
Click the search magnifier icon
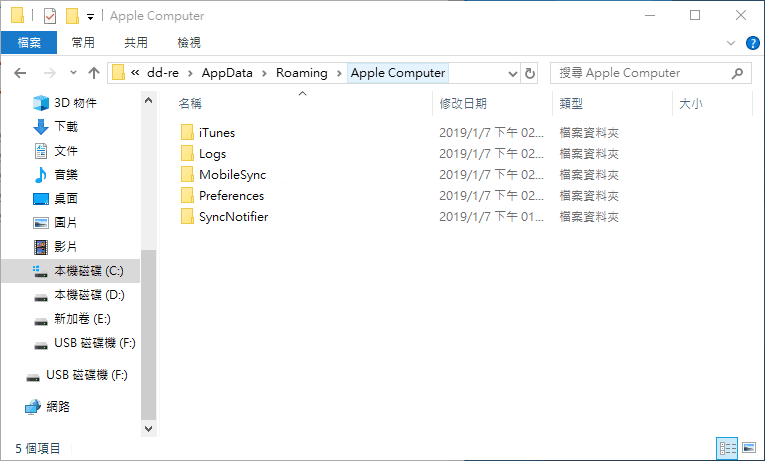(738, 73)
